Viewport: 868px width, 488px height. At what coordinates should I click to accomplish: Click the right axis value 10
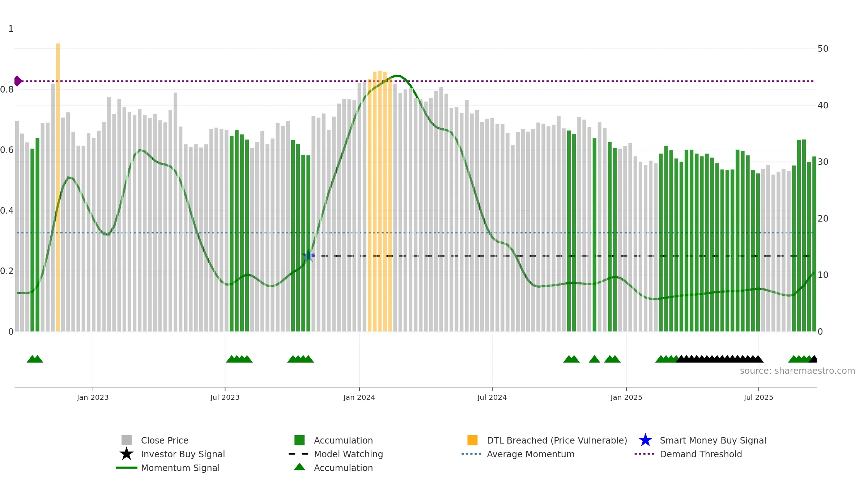tap(823, 275)
